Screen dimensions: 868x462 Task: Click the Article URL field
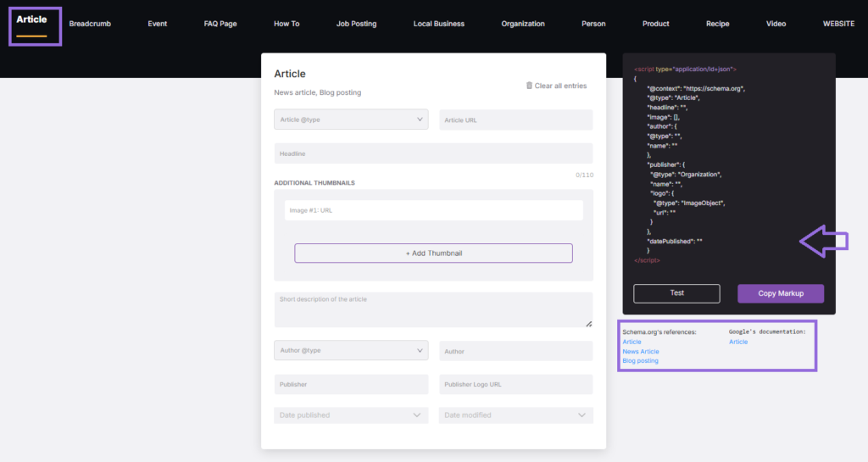(x=516, y=120)
